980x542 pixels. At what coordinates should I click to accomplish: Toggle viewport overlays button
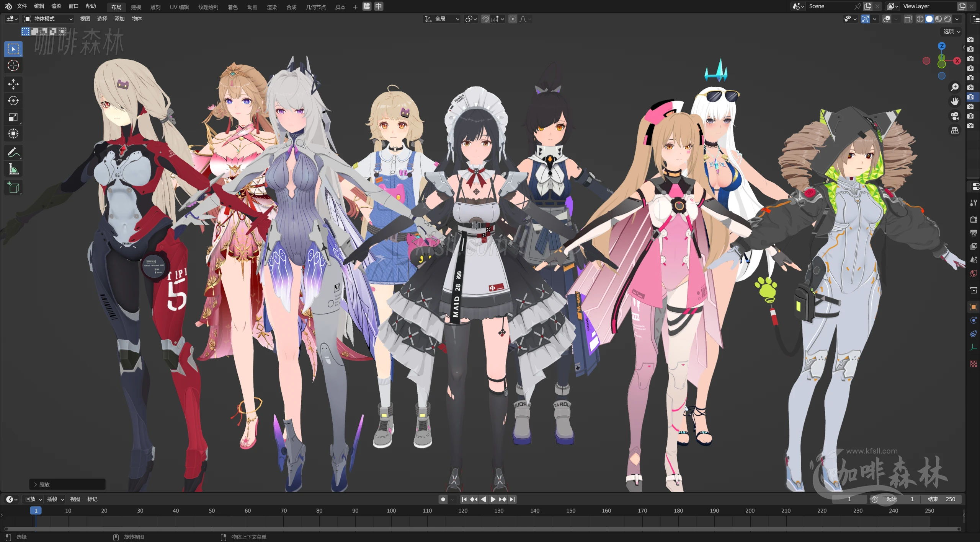point(887,19)
